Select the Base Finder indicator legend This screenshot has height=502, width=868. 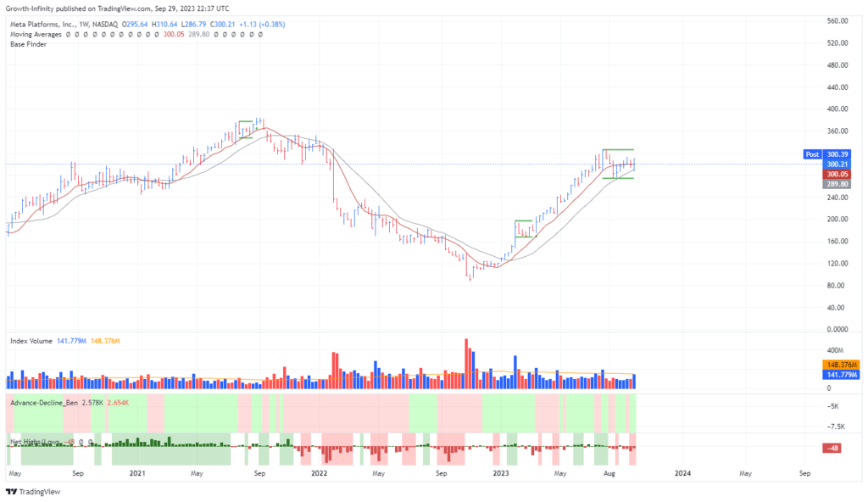tap(29, 44)
